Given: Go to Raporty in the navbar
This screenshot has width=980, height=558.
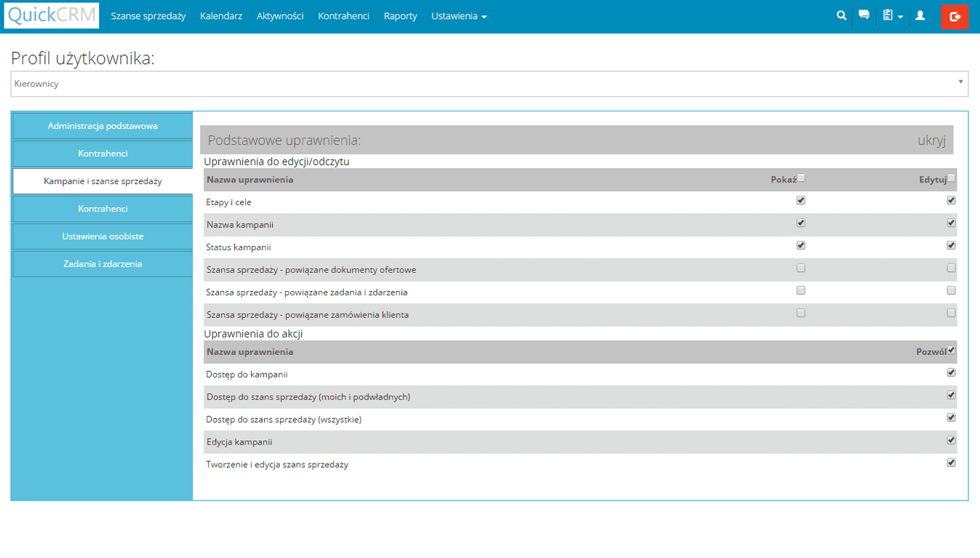Looking at the screenshot, I should click(x=400, y=16).
